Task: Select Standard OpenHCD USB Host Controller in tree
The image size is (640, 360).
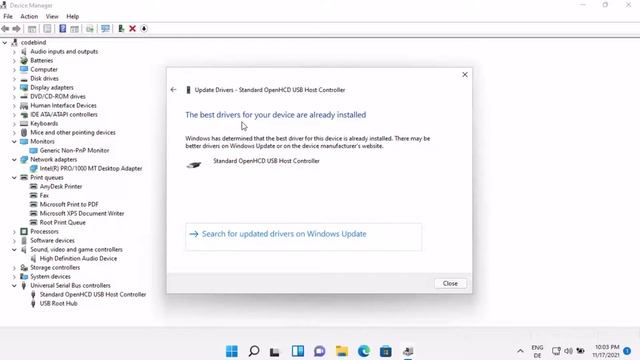Action: pyautogui.click(x=93, y=294)
